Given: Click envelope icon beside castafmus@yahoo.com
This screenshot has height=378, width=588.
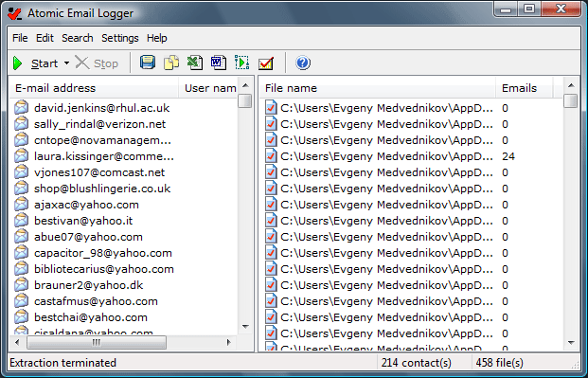Looking at the screenshot, I should [22, 301].
